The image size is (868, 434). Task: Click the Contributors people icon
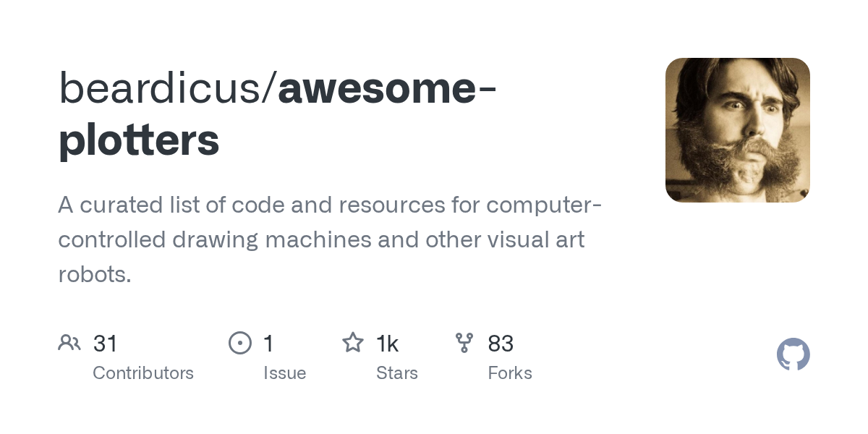[69, 343]
